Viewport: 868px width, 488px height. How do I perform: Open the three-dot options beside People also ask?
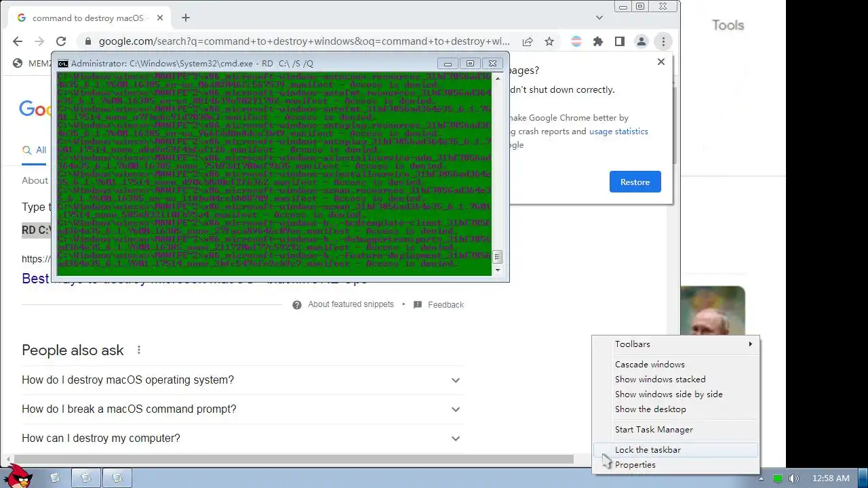click(x=139, y=350)
